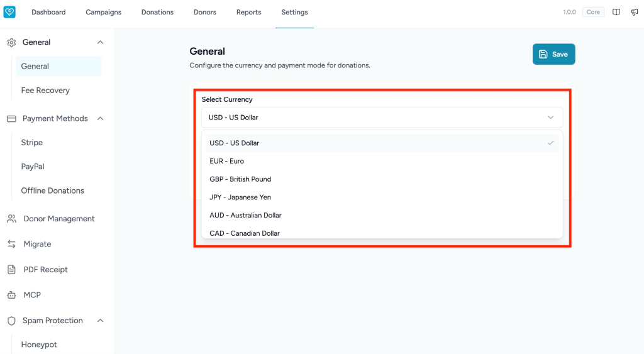Click the Payment Methods card icon
This screenshot has width=644, height=354.
point(11,119)
